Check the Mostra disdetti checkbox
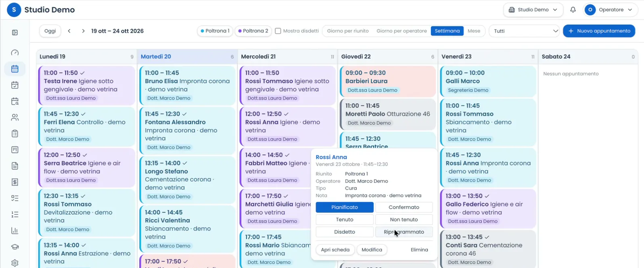This screenshot has height=268, width=644. click(278, 31)
